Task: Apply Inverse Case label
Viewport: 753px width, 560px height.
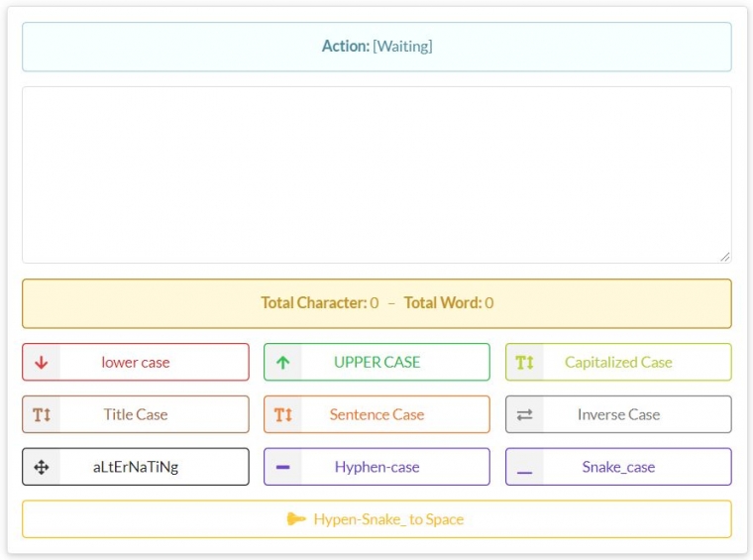Action: (x=618, y=414)
